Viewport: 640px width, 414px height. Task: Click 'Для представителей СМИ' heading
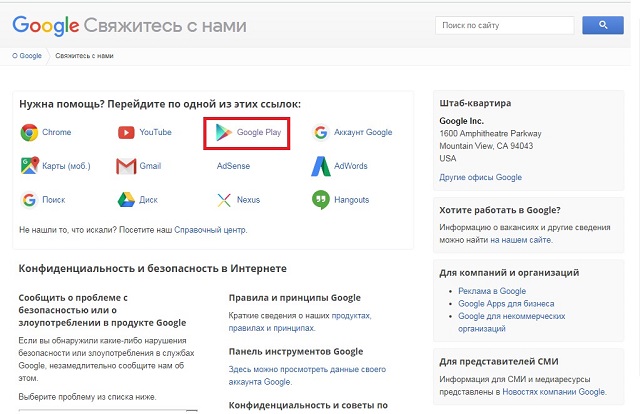pyautogui.click(x=499, y=362)
